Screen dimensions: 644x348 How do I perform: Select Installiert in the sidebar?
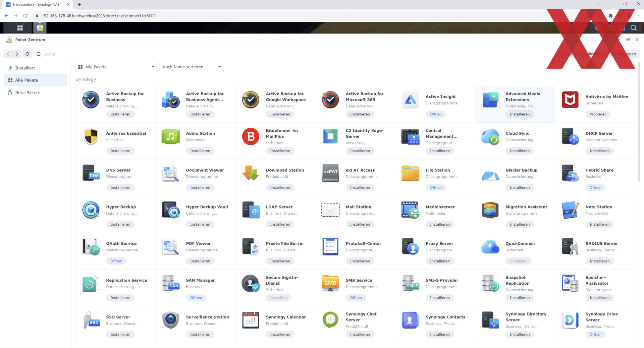35,68
